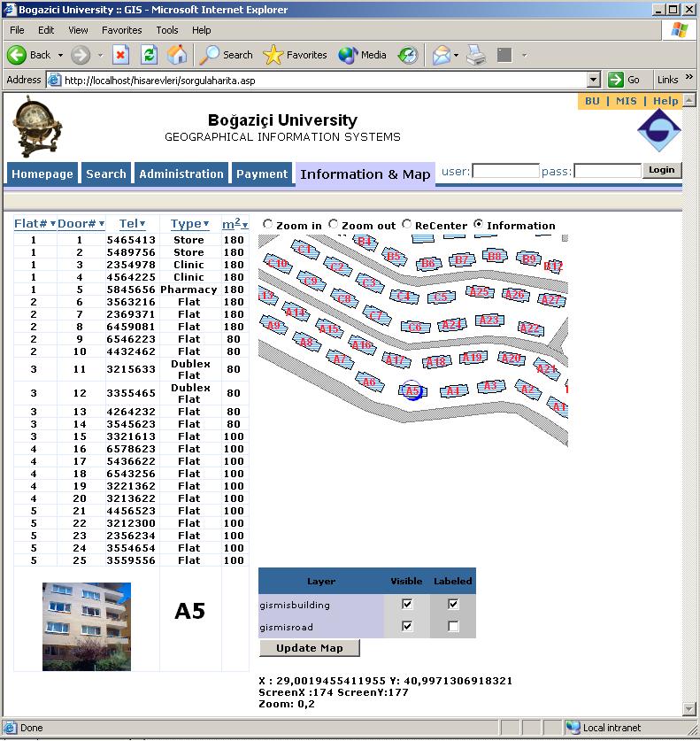This screenshot has height=741, width=700.
Task: Expand the Links toolbar chevron
Action: (x=689, y=77)
